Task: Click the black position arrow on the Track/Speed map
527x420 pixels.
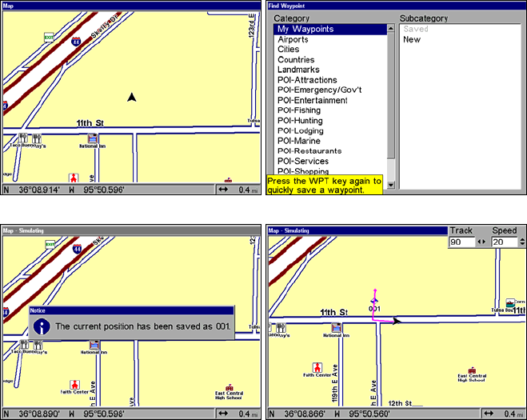Action: [x=397, y=321]
